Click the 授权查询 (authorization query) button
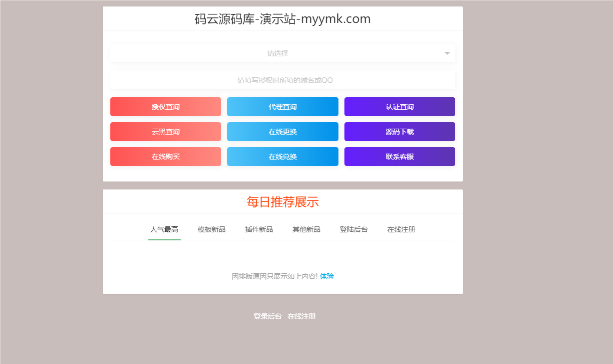Viewport: 613px width, 364px height. [165, 106]
